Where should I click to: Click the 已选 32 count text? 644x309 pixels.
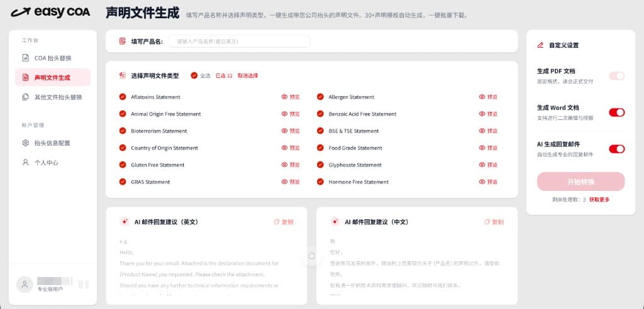tap(224, 76)
